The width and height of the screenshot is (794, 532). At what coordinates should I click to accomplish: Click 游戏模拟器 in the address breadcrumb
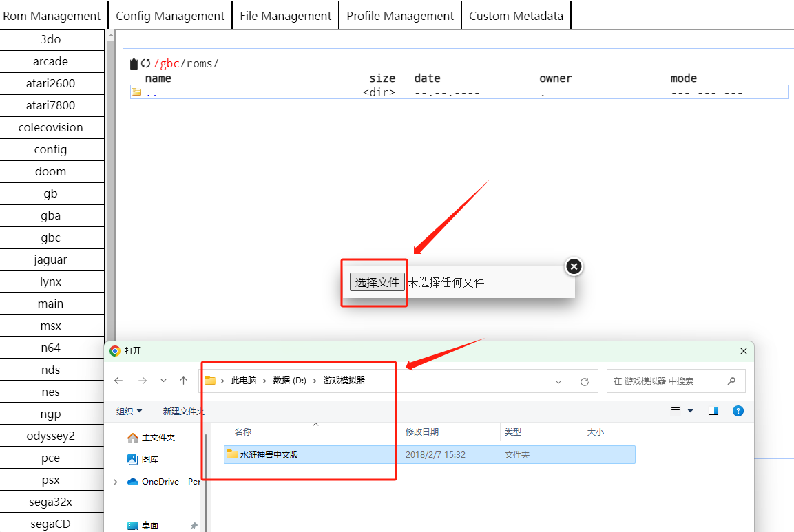344,381
